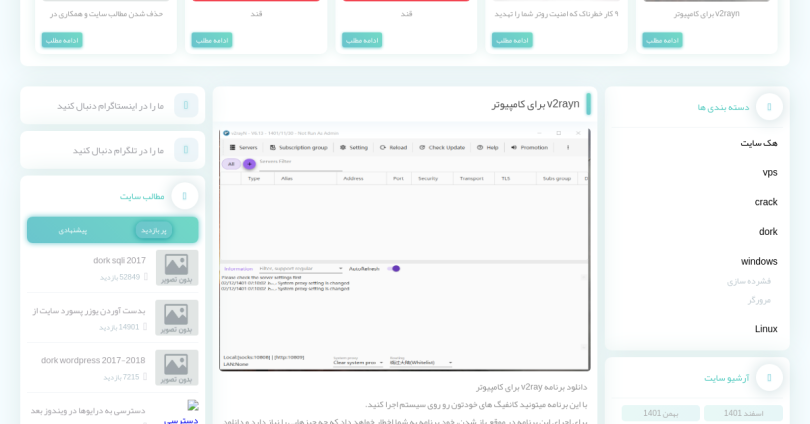
Task: Click Subscription group in v2rayN screenshot
Action: [299, 148]
